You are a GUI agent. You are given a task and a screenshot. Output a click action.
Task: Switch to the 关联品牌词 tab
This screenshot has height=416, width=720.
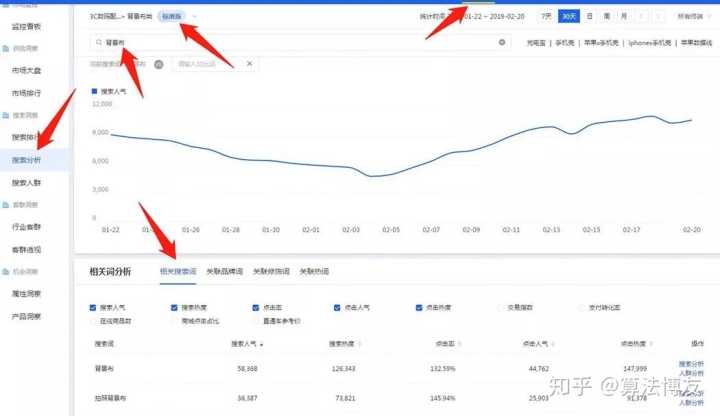[225, 271]
